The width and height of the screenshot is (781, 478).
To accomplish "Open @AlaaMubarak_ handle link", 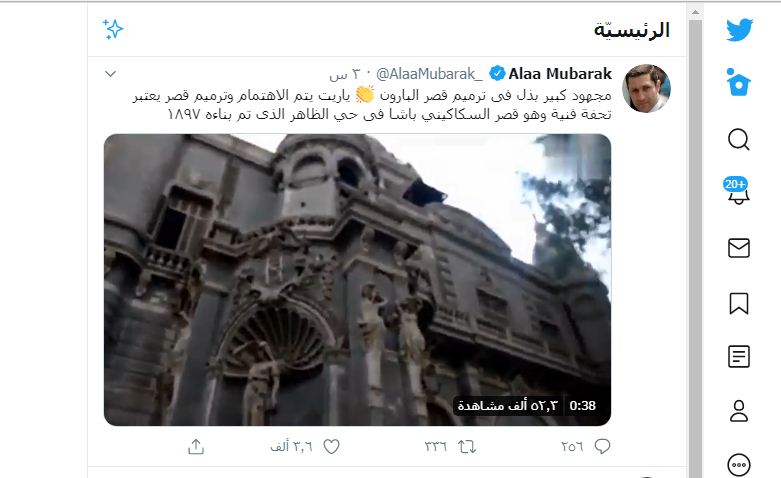I will pos(429,74).
